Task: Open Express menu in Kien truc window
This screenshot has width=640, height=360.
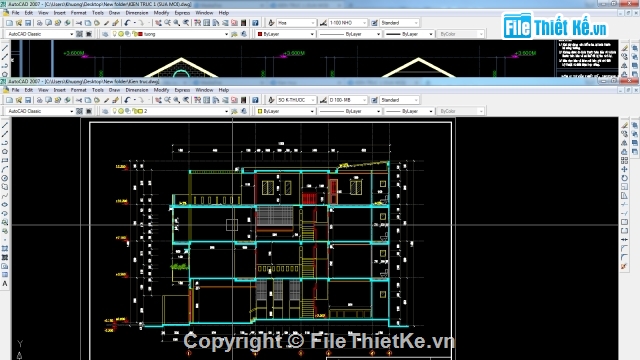Action: click(182, 90)
